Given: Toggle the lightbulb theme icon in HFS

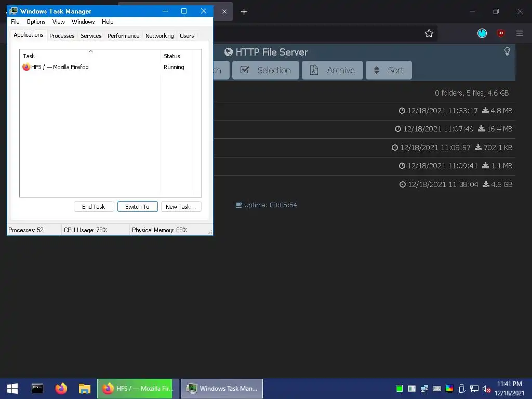Looking at the screenshot, I should [x=507, y=51].
